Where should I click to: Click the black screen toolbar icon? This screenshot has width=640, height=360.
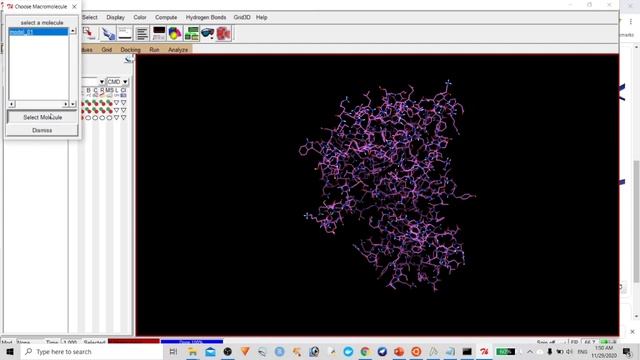159,33
